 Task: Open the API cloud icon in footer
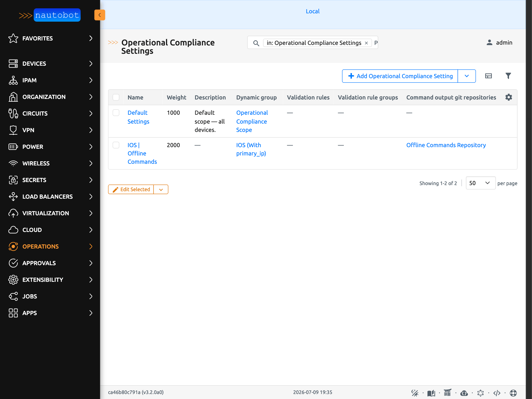464,393
